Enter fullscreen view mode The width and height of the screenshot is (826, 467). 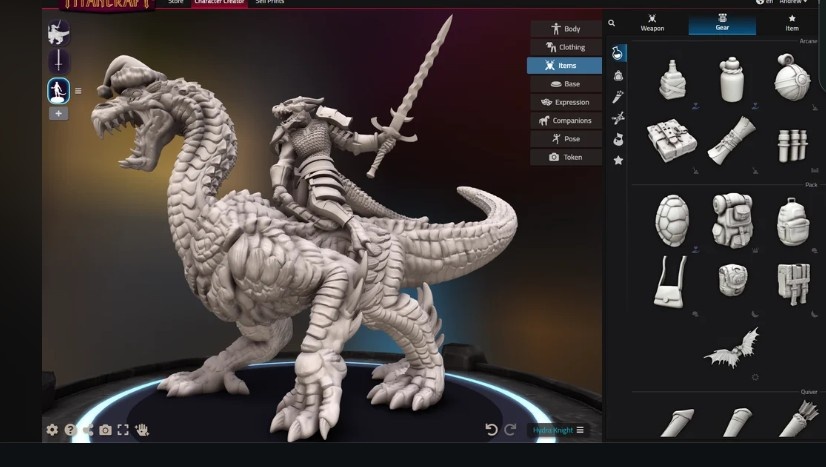pyautogui.click(x=123, y=430)
